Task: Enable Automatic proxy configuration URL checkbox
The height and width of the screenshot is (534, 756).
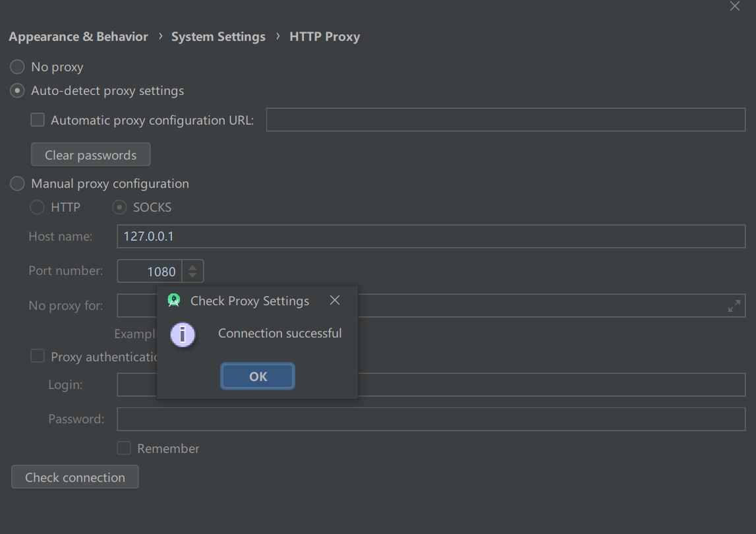Action: pyautogui.click(x=38, y=120)
